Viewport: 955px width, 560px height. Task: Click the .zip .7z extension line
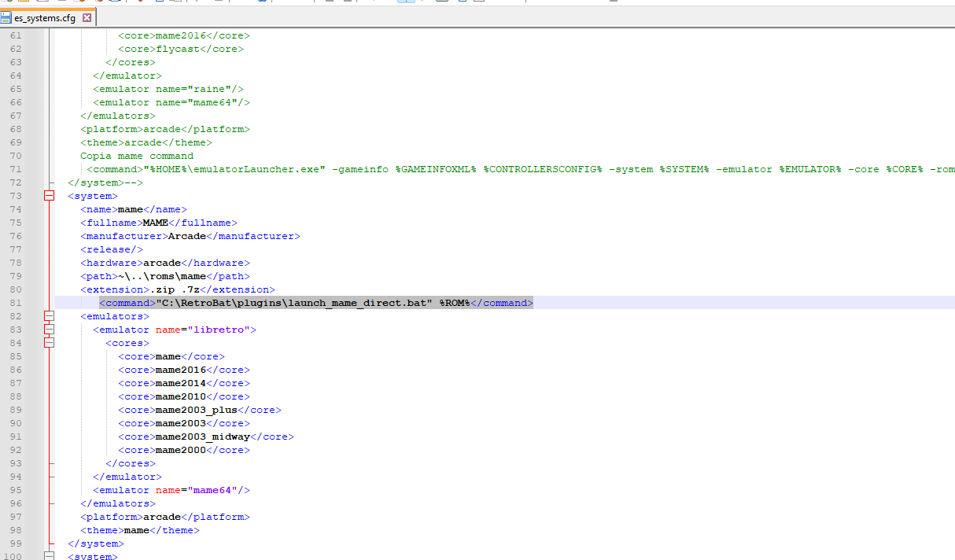pos(177,289)
